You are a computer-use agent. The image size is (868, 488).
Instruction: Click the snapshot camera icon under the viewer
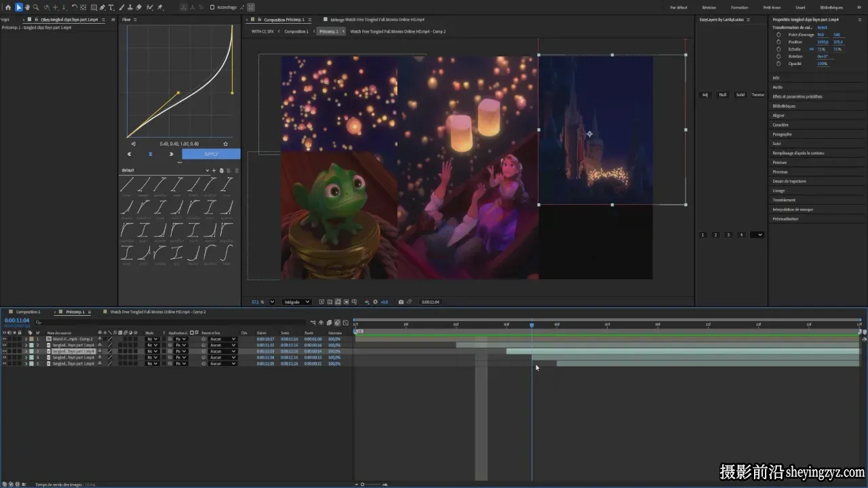pos(401,302)
